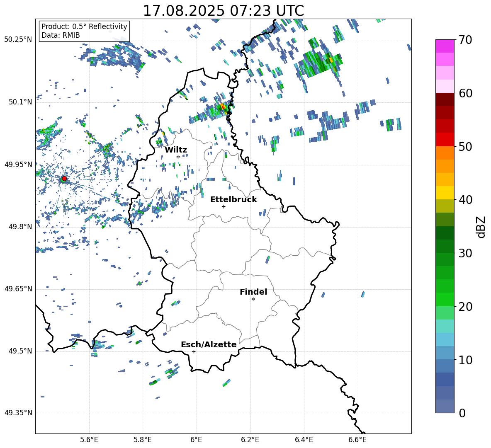Pick the yellow band just above 40

tap(445, 193)
